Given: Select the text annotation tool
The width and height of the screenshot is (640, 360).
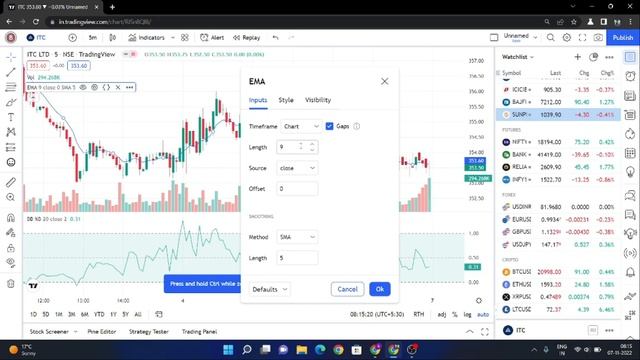Looking at the screenshot, I should pyautogui.click(x=11, y=117).
